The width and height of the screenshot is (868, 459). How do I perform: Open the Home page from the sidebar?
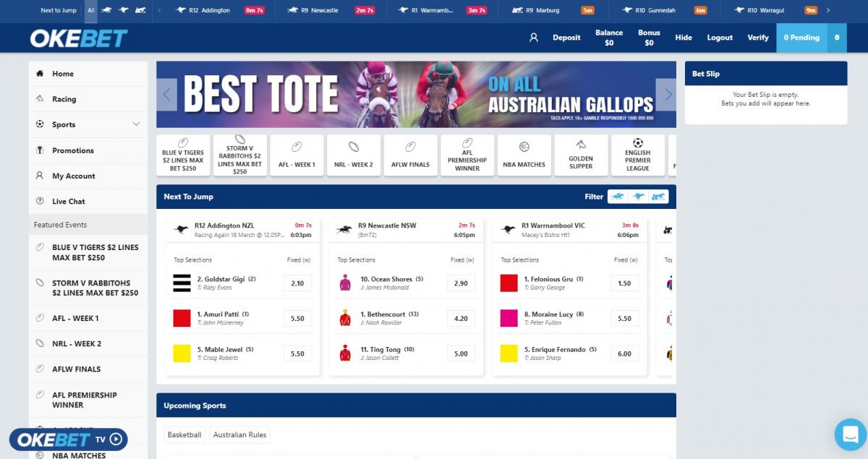pos(88,74)
